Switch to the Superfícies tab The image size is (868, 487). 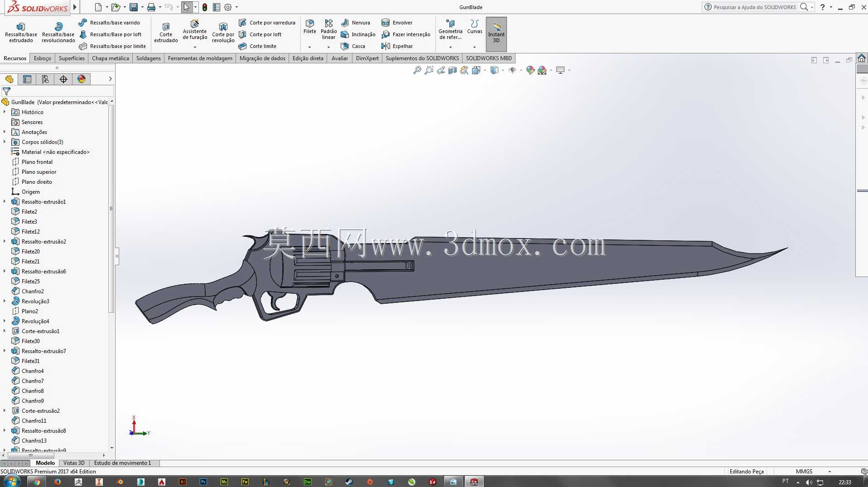point(72,58)
